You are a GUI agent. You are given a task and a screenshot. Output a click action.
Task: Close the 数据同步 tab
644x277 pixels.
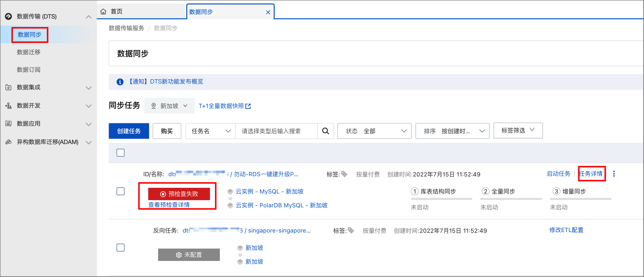click(268, 12)
